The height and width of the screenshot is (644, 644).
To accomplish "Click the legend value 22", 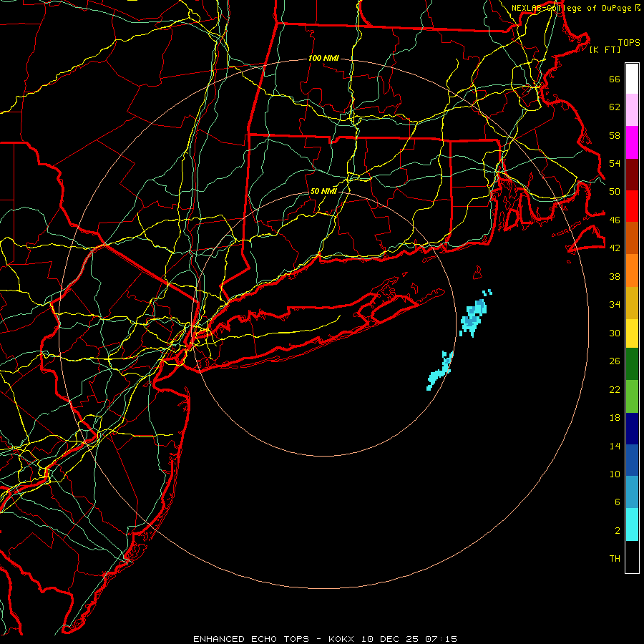I will [x=615, y=389].
